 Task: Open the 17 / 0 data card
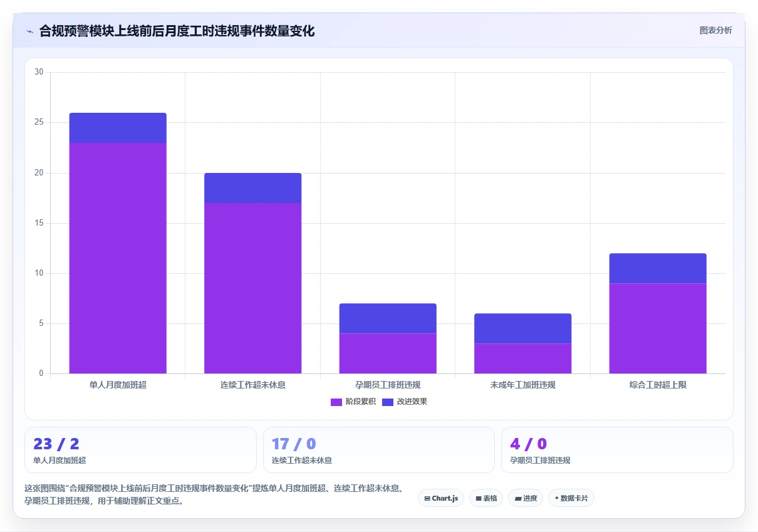(379, 450)
